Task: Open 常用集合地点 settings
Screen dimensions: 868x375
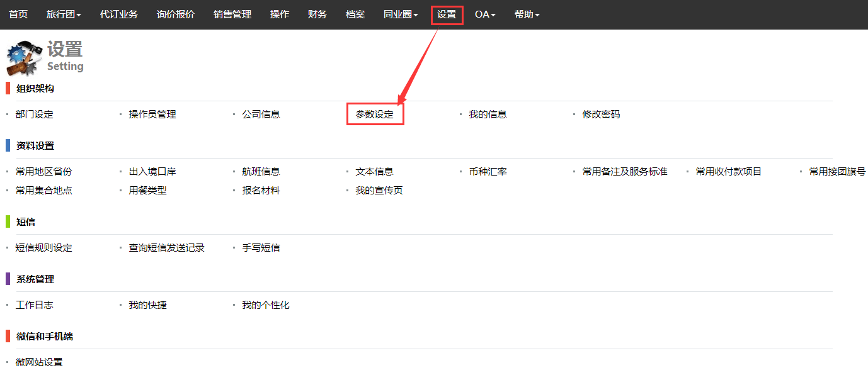Action: pyautogui.click(x=44, y=191)
